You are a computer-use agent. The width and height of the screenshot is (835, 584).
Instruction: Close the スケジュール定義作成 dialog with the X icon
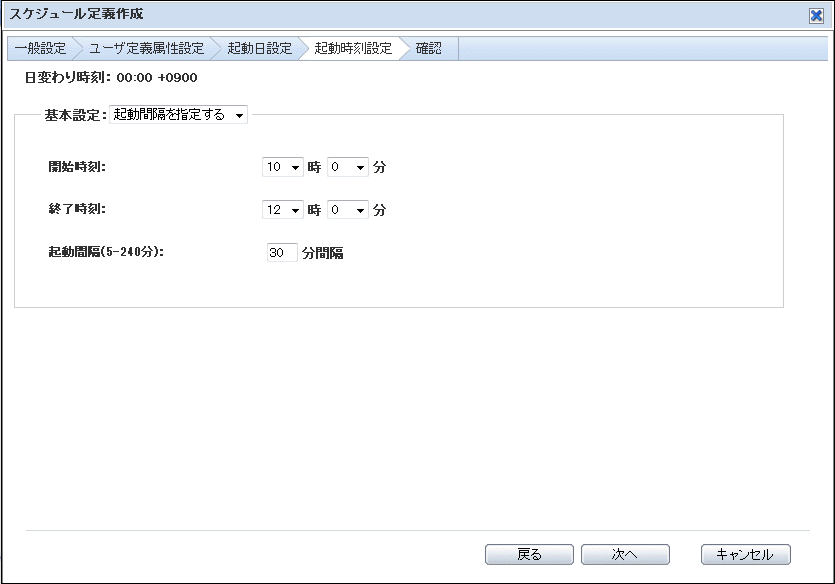[x=816, y=16]
